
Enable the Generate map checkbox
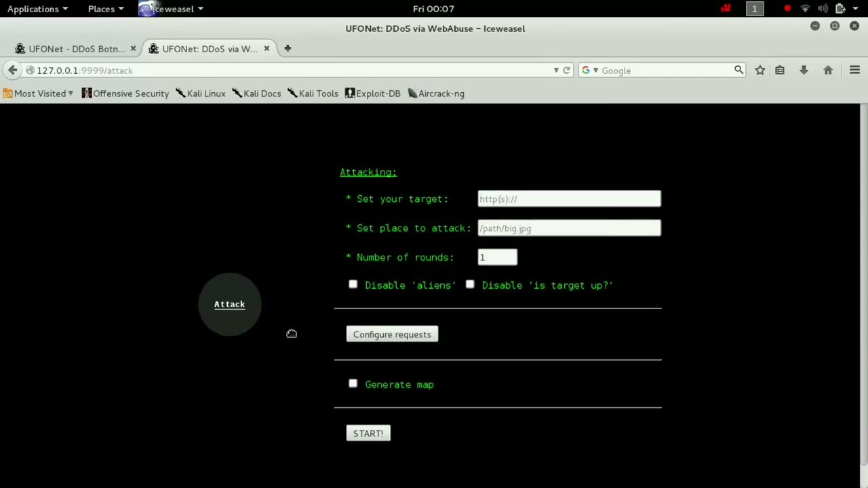click(353, 383)
